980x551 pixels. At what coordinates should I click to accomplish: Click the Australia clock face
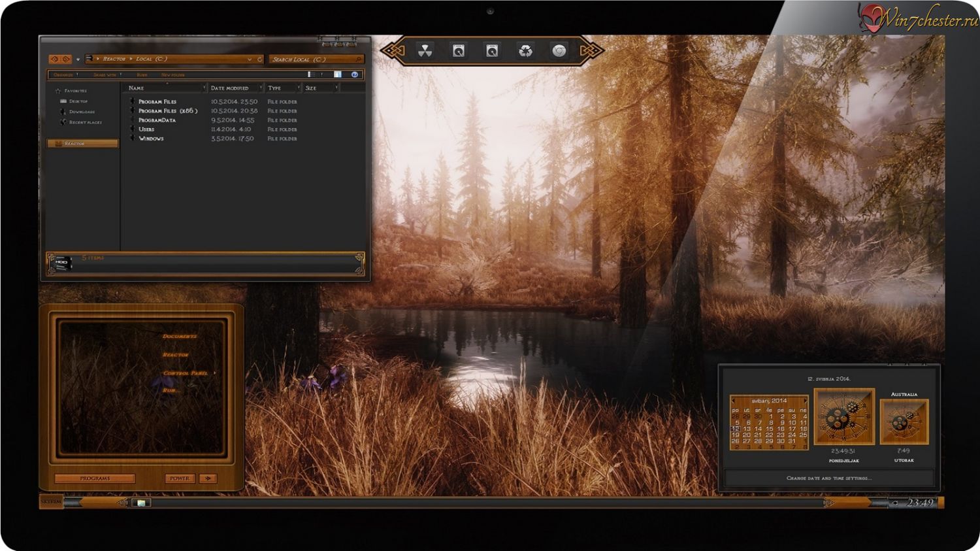(x=904, y=422)
